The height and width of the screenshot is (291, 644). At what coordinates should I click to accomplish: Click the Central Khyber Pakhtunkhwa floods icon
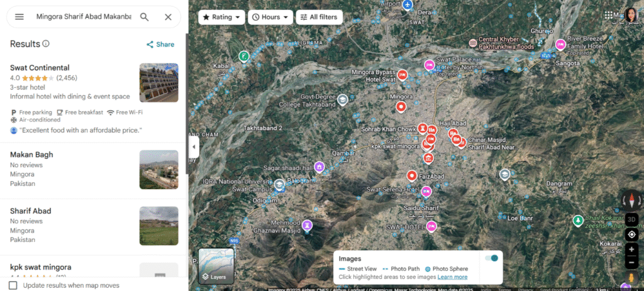pyautogui.click(x=473, y=43)
